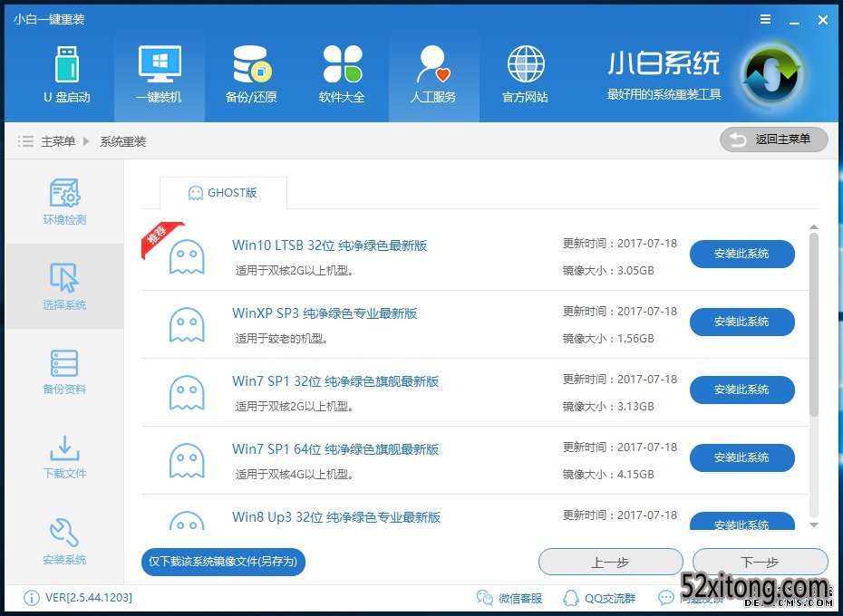Install the Win10 LTSB 32位 system
Viewport: 843px width, 616px height.
(x=741, y=254)
